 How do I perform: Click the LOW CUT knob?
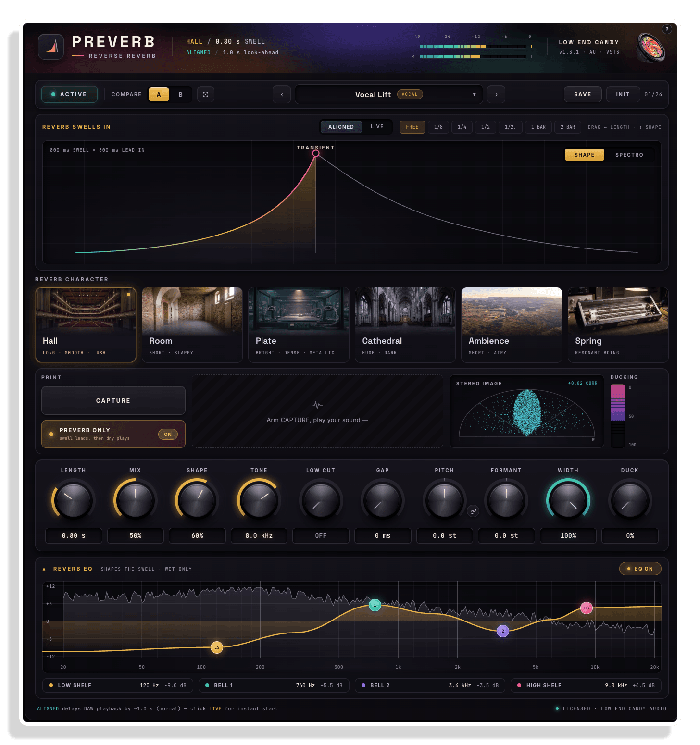coord(321,500)
